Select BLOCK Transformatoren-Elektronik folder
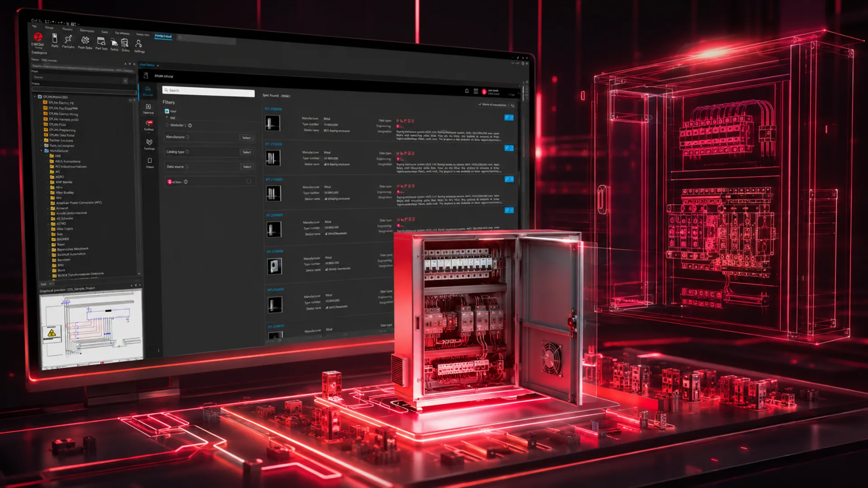The width and height of the screenshot is (868, 488). coord(78,275)
